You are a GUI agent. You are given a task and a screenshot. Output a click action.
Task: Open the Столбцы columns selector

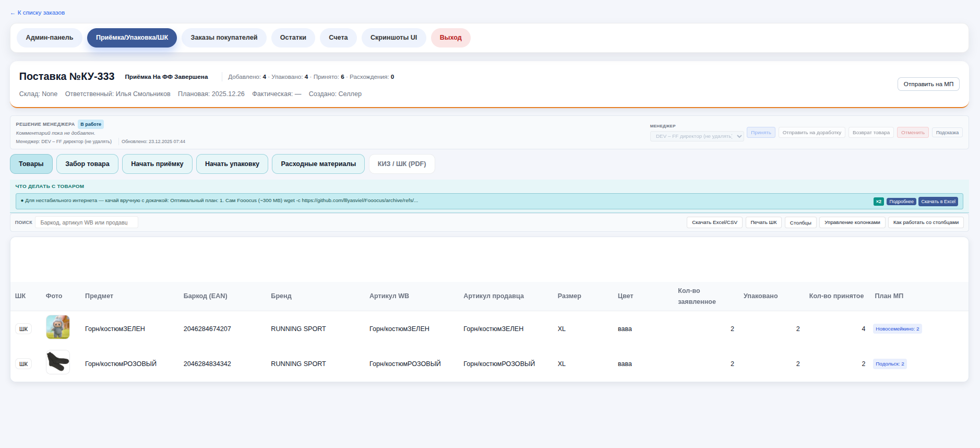tap(800, 222)
